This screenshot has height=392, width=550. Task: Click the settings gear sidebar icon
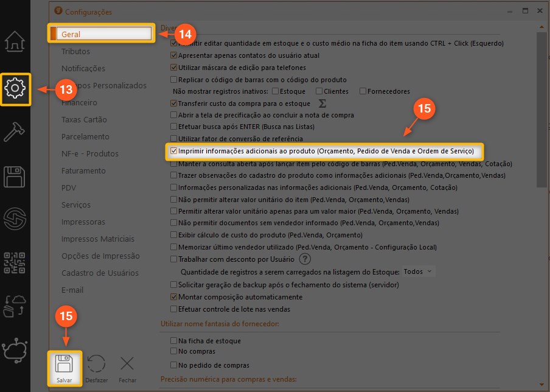15,89
